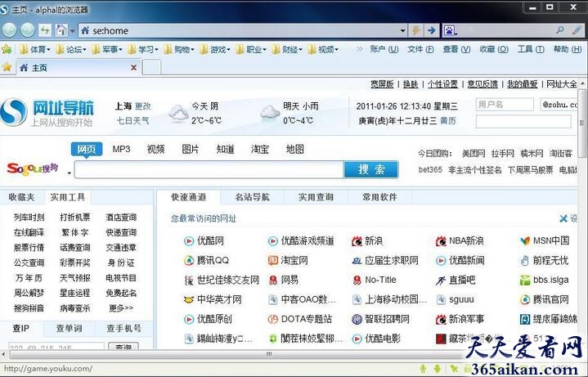This screenshot has width=588, height=377.
Task: Click the blue go arrow beside the address bar
Action: [x=431, y=30]
